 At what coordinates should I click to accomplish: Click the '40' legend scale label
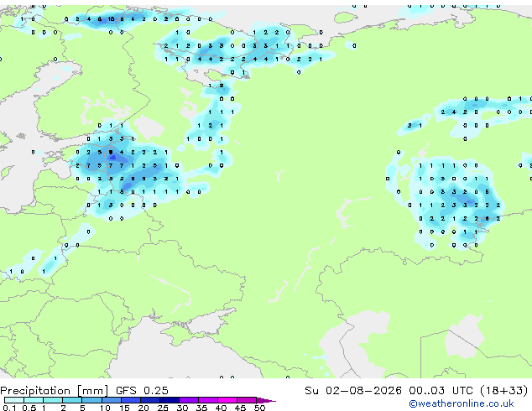[221, 408]
